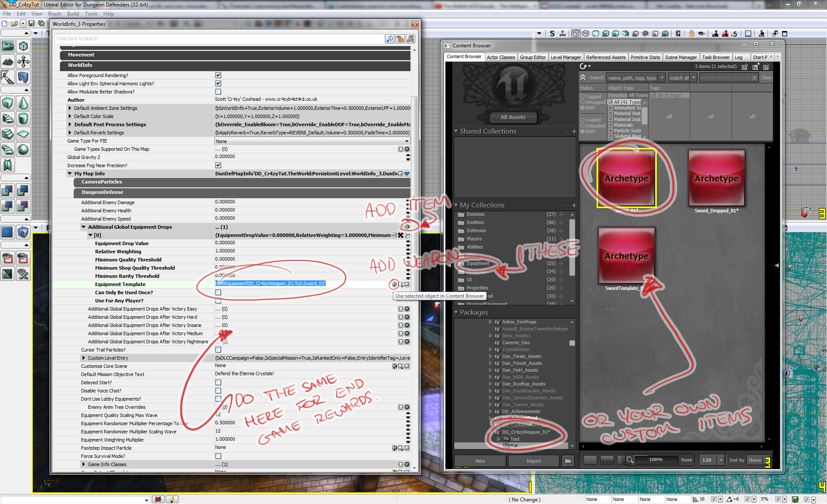Add item to Additional Global Equipment Drops
Viewport: 827px width, 504px height.
tap(407, 227)
